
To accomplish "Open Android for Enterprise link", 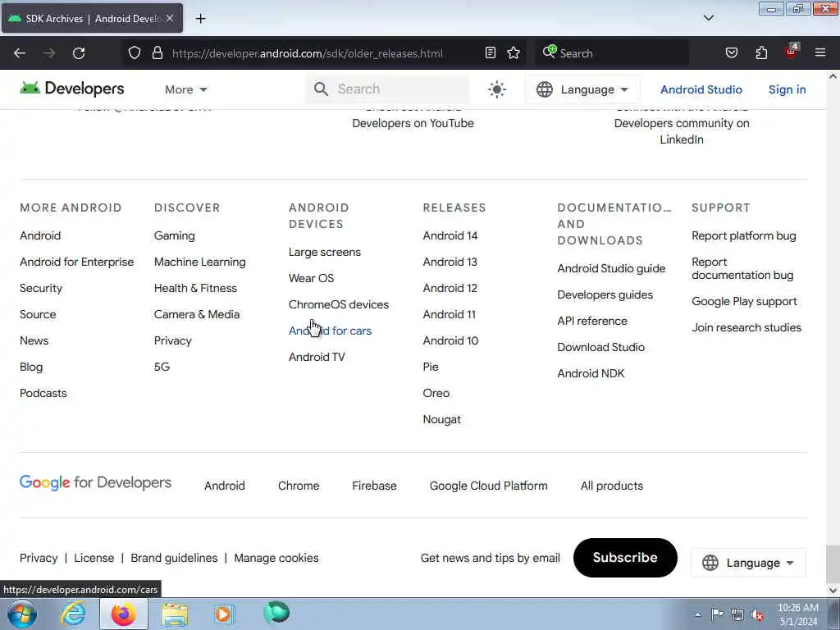I will coord(76,262).
